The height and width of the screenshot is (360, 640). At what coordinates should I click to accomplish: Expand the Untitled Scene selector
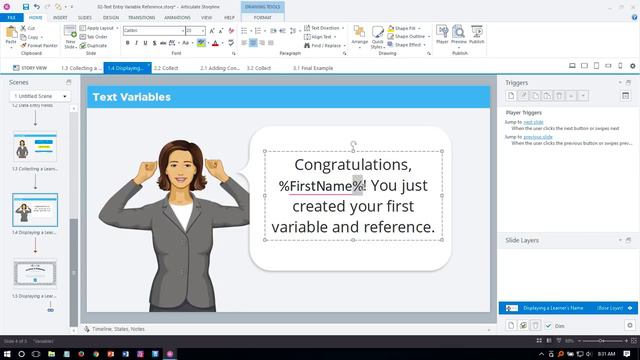(40, 96)
